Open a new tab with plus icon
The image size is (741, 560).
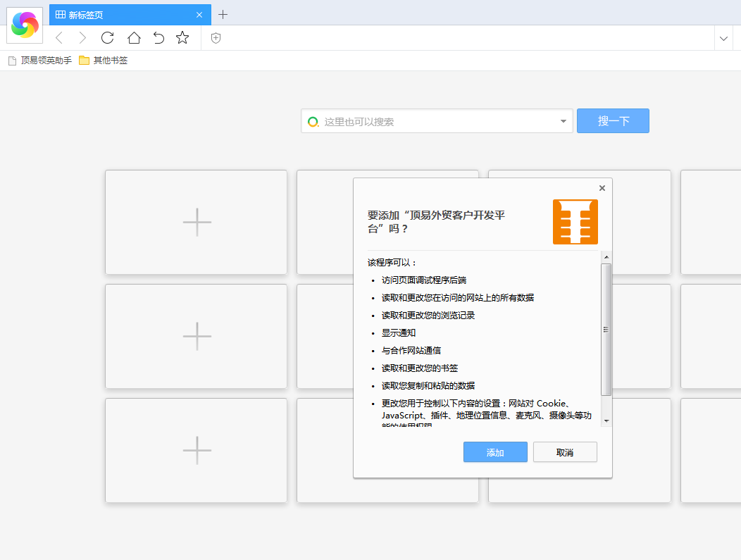(x=223, y=15)
